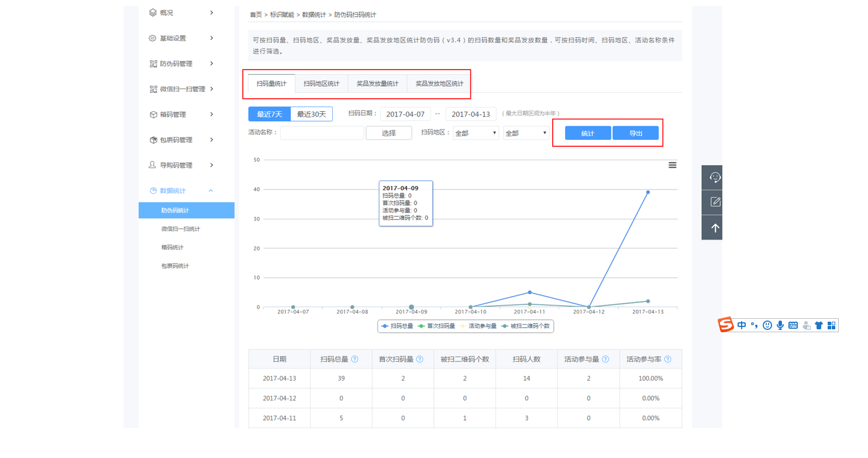868x458 pixels.
Task: Switch to the 扫码地区统计 tab
Action: (321, 84)
